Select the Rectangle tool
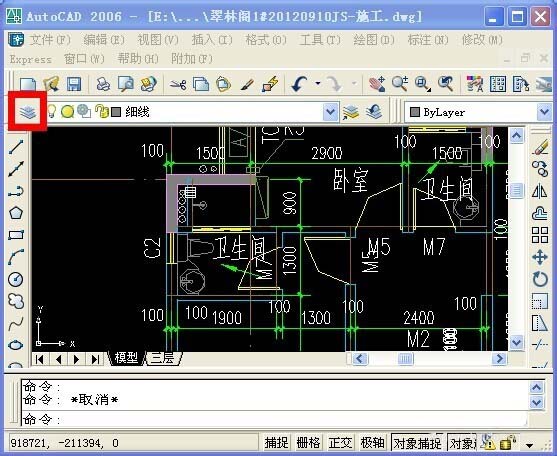This screenshot has width=557, height=456. click(x=16, y=235)
